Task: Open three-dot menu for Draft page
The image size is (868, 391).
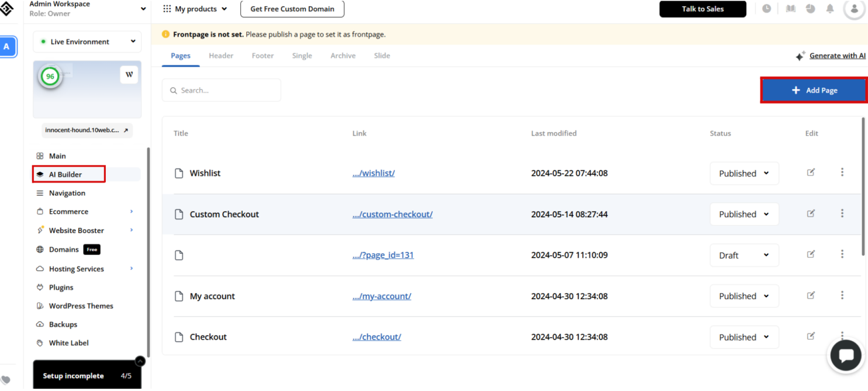Action: click(842, 255)
